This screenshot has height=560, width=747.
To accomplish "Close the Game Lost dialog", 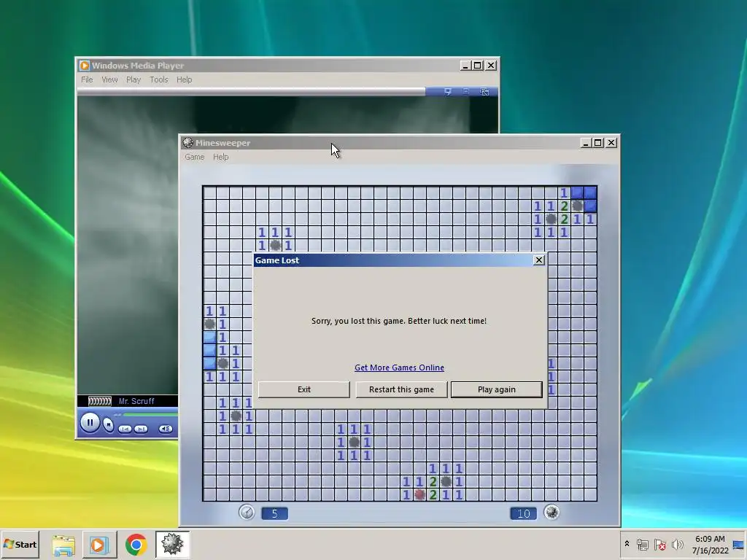I will click(539, 260).
